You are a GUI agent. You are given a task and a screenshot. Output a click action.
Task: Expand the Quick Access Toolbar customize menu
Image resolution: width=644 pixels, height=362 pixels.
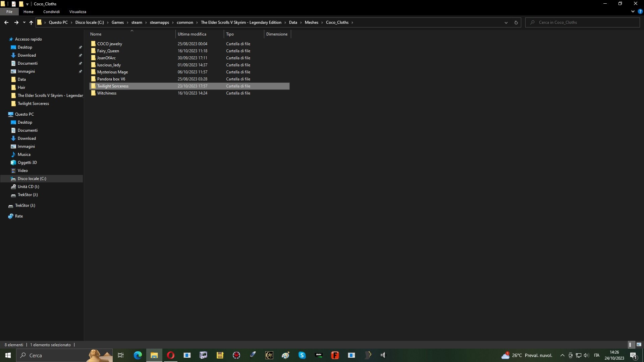(x=28, y=4)
